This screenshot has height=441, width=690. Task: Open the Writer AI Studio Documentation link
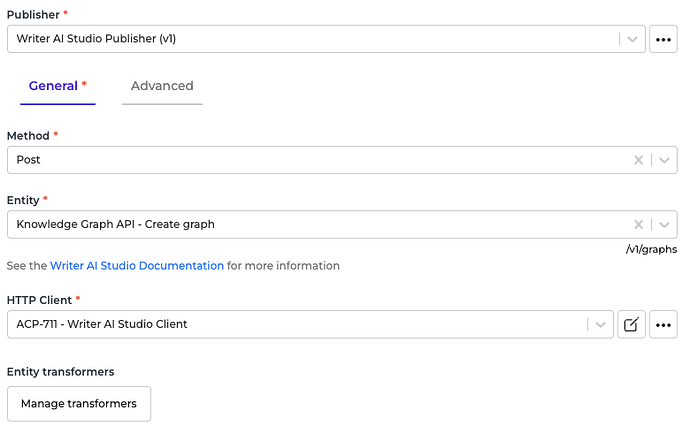coord(137,266)
